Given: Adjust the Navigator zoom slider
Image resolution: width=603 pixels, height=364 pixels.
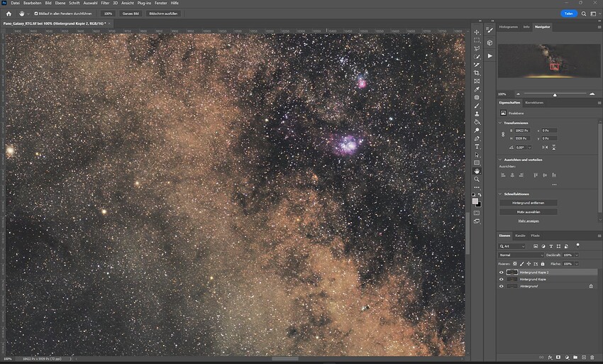Looking at the screenshot, I should (x=555, y=94).
